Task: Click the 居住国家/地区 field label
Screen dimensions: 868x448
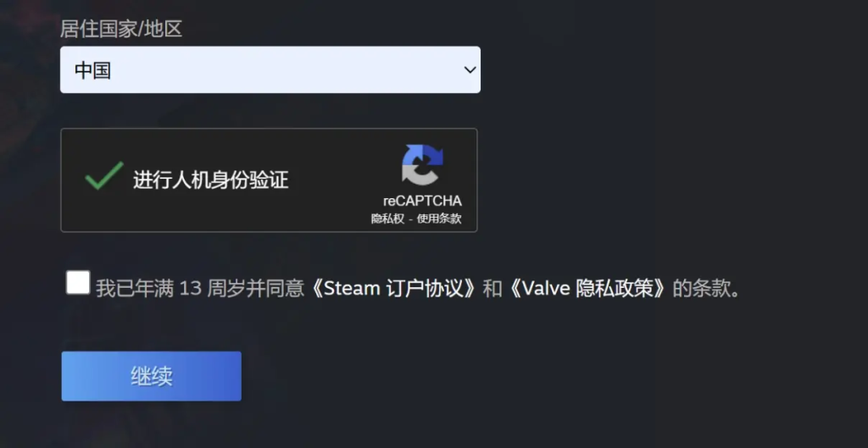Action: pyautogui.click(x=121, y=29)
